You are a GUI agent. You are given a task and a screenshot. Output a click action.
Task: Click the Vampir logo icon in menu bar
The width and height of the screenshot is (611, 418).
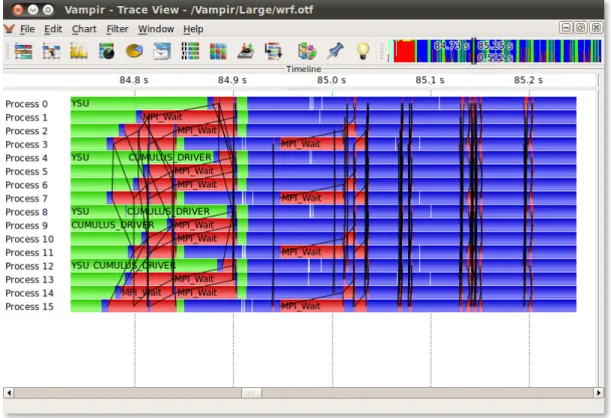(x=9, y=29)
